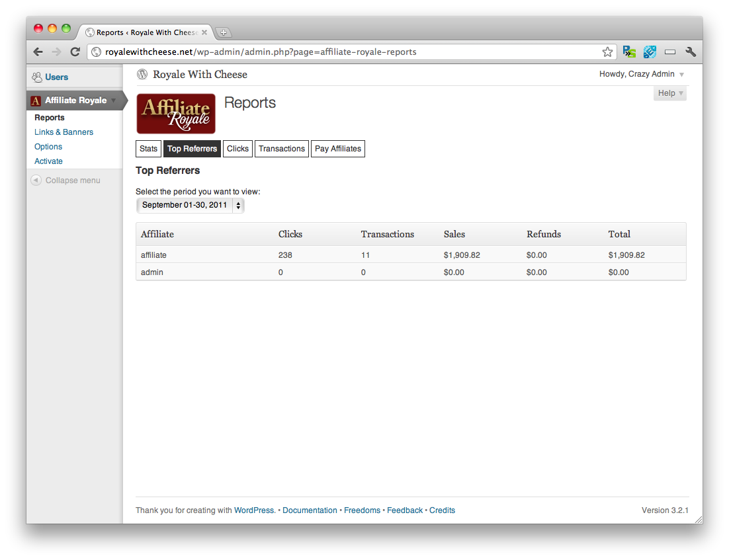Image resolution: width=729 pixels, height=560 pixels.
Task: Bookmark the page with the star icon
Action: point(607,50)
